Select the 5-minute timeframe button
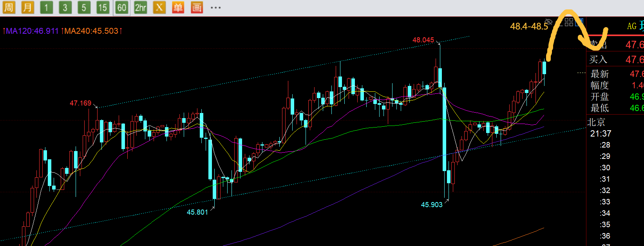This screenshot has height=246, width=644. (x=84, y=7)
